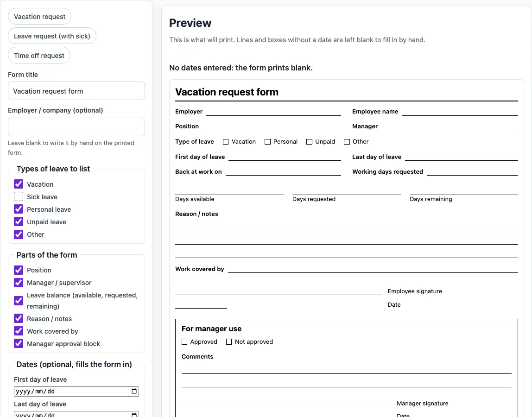The width and height of the screenshot is (532, 417).
Task: Click the Personal box in the preview form
Action: click(x=267, y=142)
